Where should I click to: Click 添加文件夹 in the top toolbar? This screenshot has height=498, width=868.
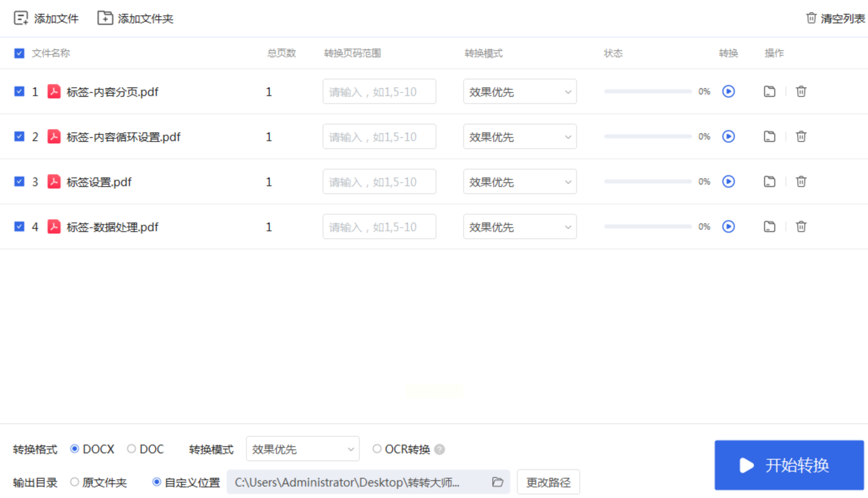pyautogui.click(x=135, y=18)
